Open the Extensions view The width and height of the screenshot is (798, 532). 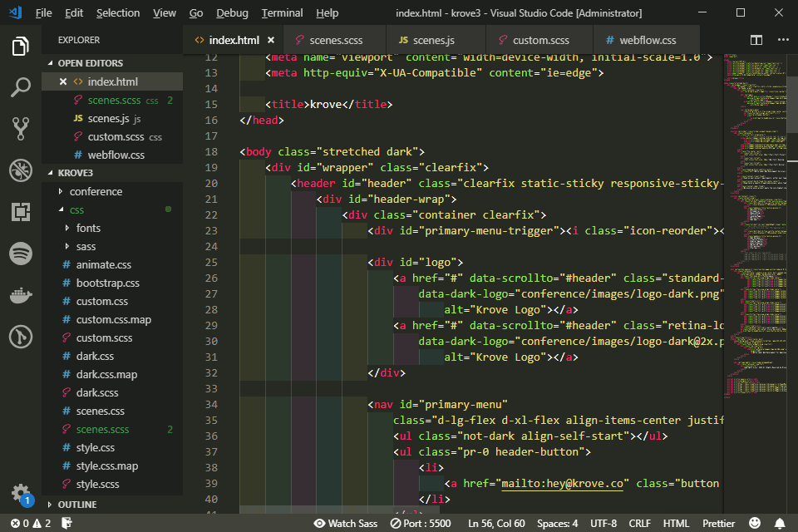[21, 212]
